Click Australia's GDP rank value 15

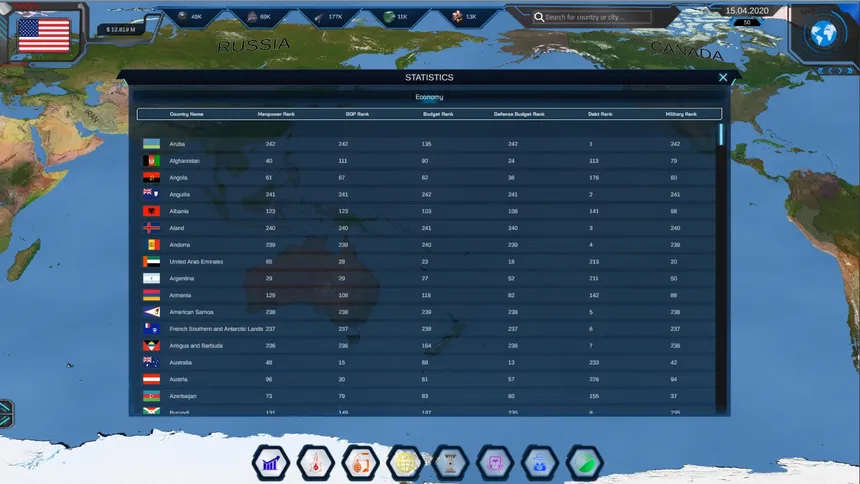[342, 362]
